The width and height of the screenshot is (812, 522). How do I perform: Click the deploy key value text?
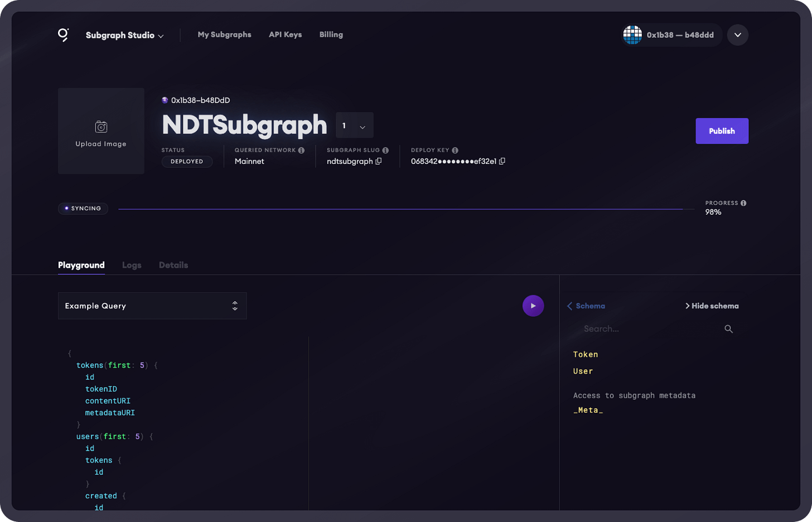pyautogui.click(x=453, y=161)
